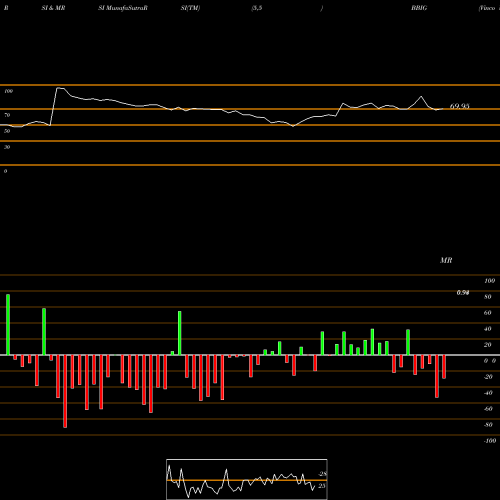Click the 40 label on MR right axis
Viewport: 500px width, 500px height.
pyautogui.click(x=488, y=329)
